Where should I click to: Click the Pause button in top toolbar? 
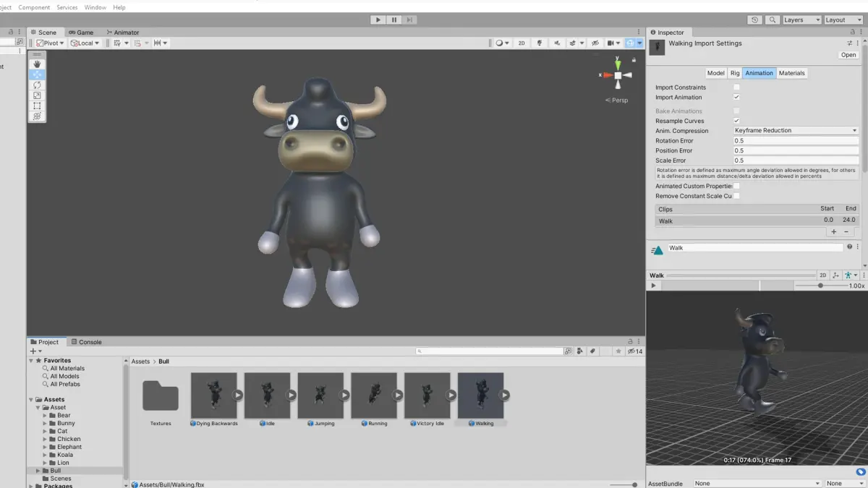(393, 20)
